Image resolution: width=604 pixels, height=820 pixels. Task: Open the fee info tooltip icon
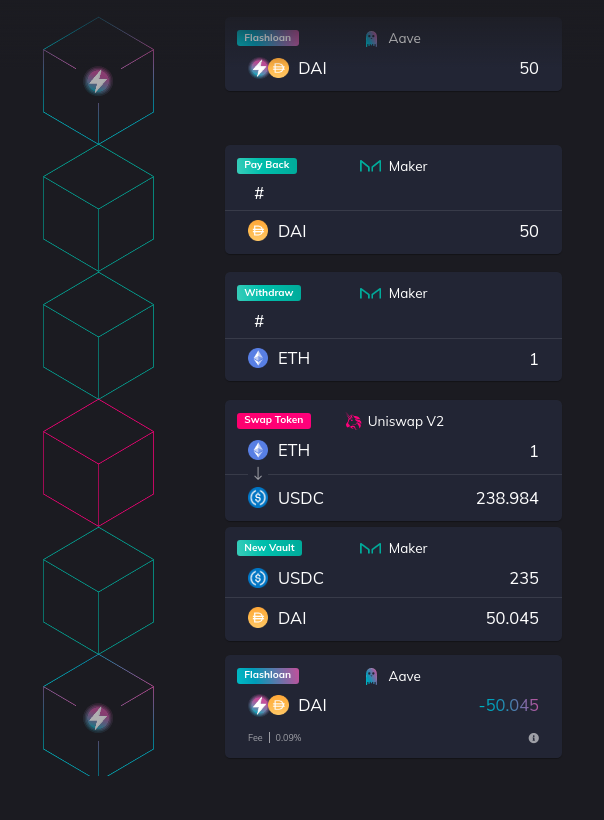point(533,738)
